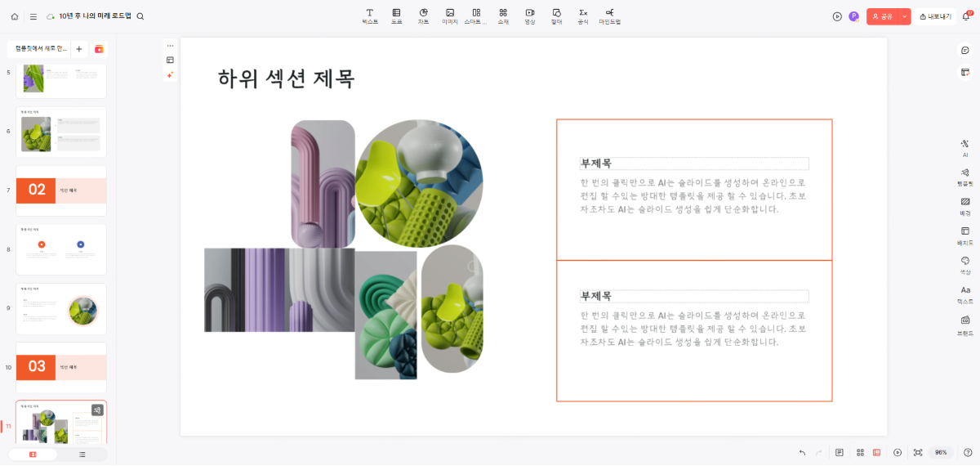980x466 pixels.
Task: Insert a chart with 차트
Action: coord(423,16)
